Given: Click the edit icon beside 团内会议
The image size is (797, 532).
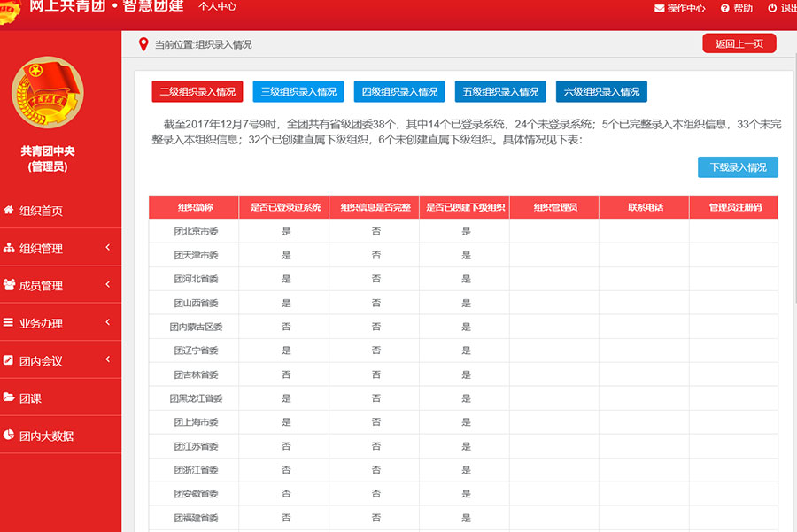Looking at the screenshot, I should pos(9,361).
